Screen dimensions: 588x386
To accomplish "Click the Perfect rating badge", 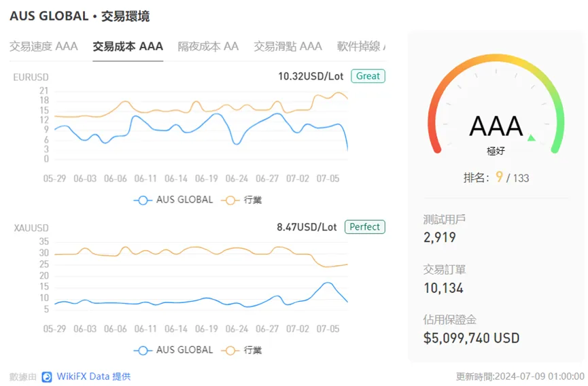I will click(x=364, y=227).
